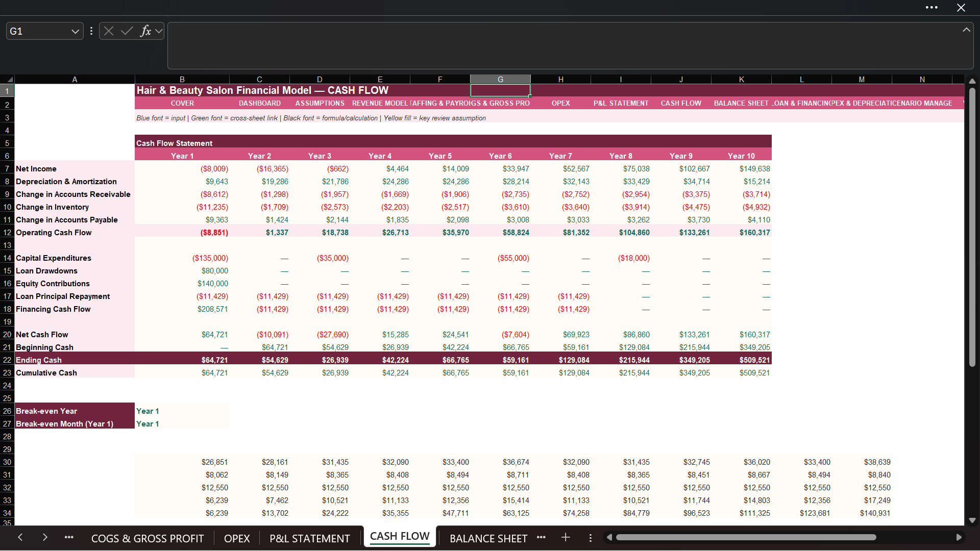Follow the DASHBOARD navigation link in row 2
The width and height of the screenshot is (980, 551).
(259, 103)
